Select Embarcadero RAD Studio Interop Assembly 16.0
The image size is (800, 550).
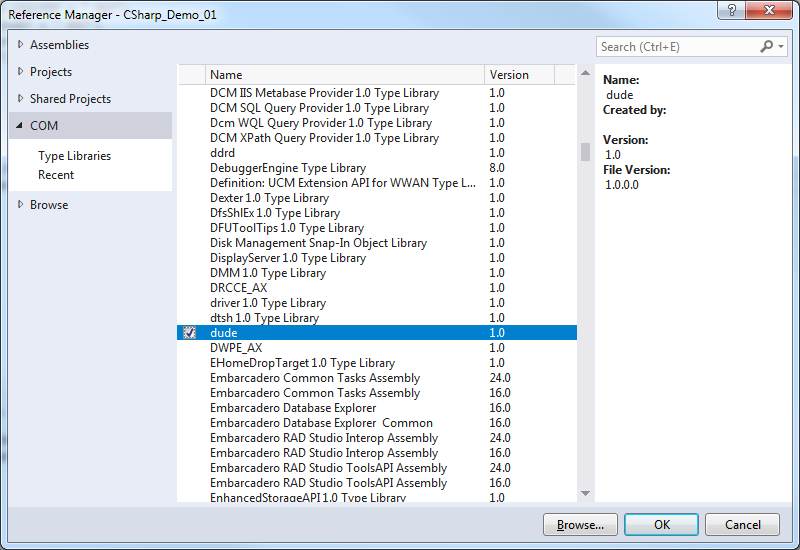coord(377,453)
